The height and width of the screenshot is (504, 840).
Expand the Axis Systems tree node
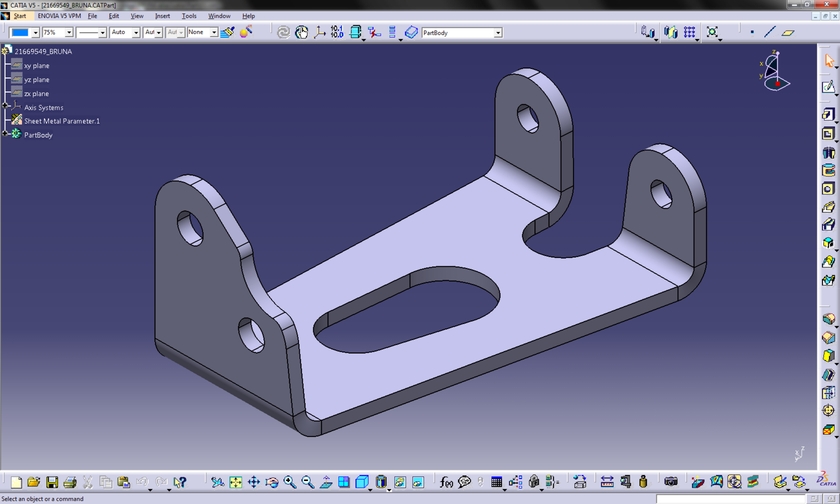point(5,105)
